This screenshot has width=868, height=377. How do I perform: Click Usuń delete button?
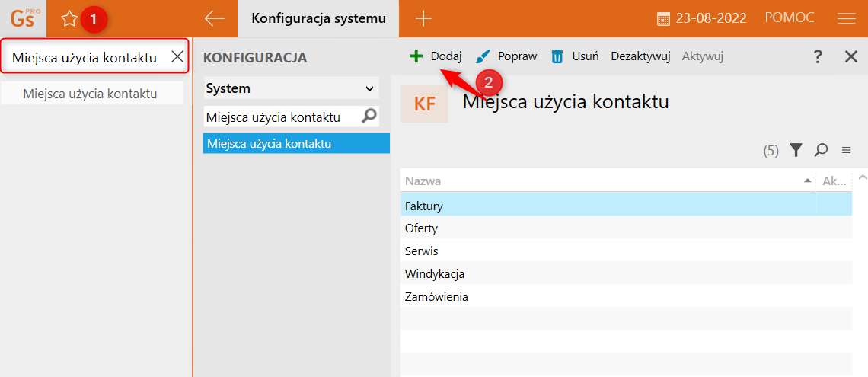point(575,56)
